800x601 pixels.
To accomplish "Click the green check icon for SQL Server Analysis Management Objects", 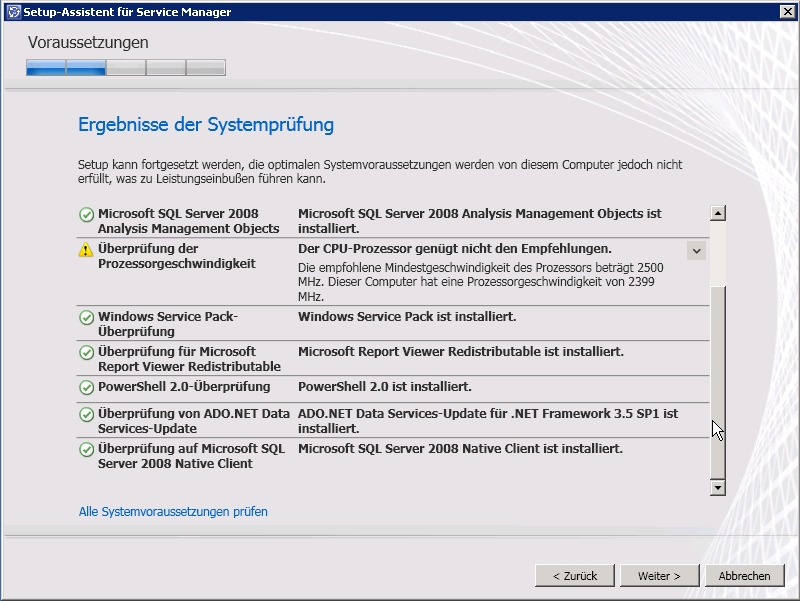I will tap(86, 215).
